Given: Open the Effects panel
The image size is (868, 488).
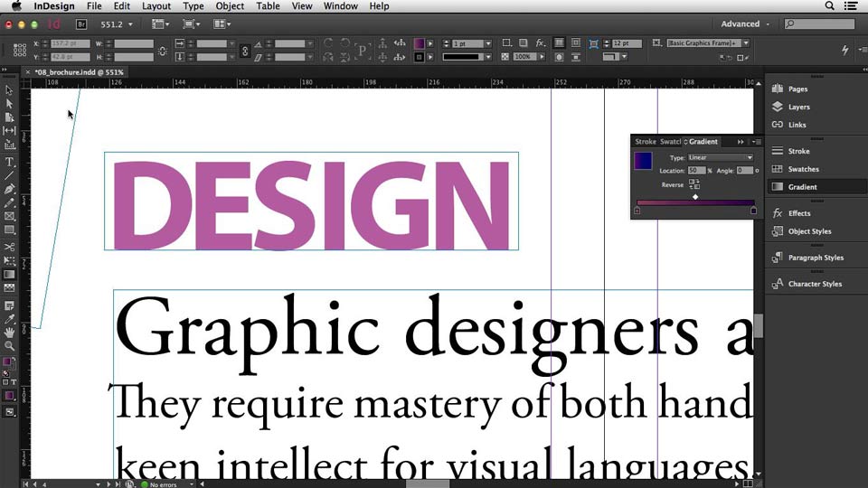Looking at the screenshot, I should pyautogui.click(x=799, y=213).
